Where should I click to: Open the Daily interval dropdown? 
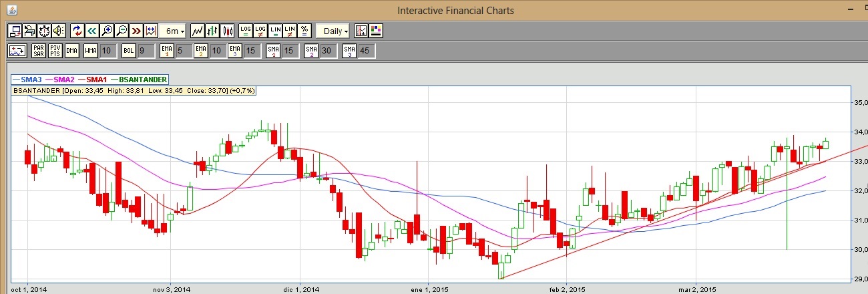point(333,31)
